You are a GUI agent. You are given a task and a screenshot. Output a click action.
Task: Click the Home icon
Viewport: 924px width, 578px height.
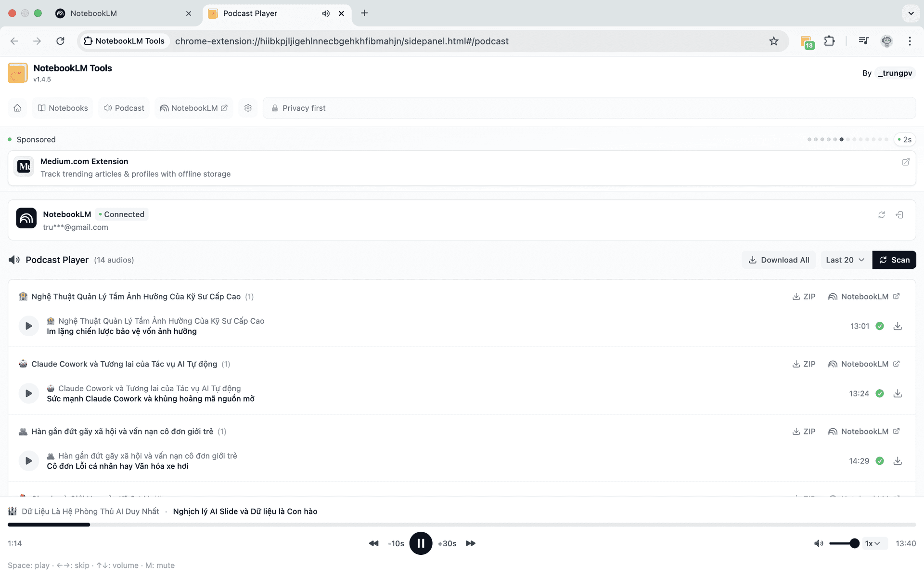point(17,108)
